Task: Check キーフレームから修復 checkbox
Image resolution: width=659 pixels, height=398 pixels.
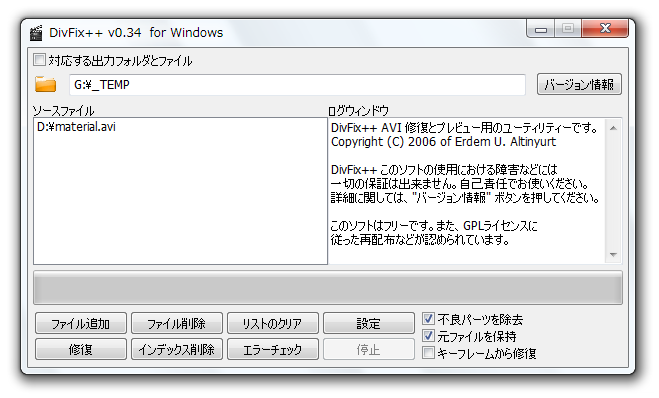Action: point(428,353)
